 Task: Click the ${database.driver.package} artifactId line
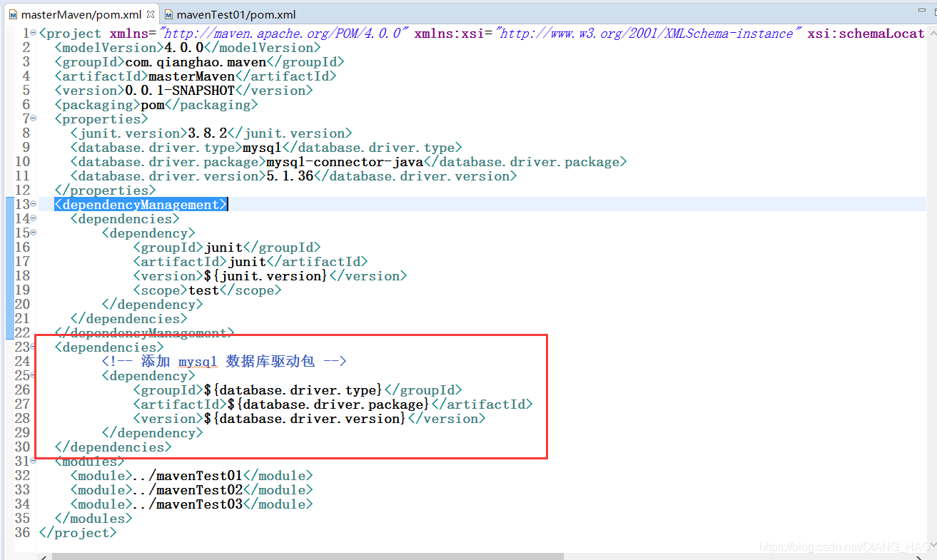coord(333,404)
